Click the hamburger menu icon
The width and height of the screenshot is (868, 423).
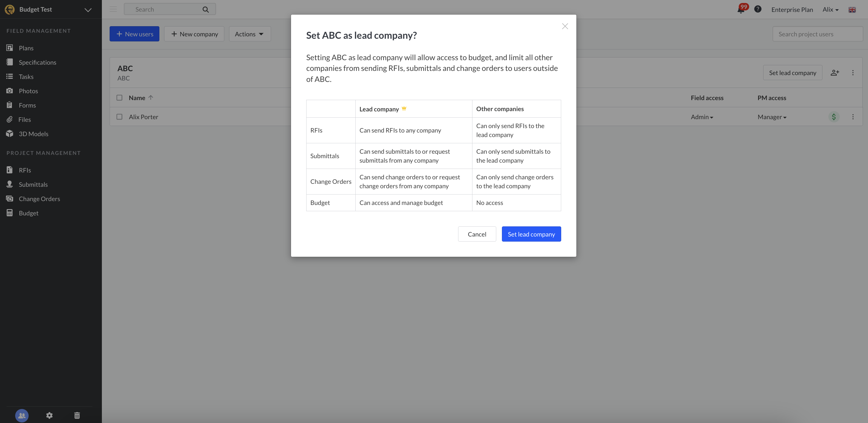(113, 10)
